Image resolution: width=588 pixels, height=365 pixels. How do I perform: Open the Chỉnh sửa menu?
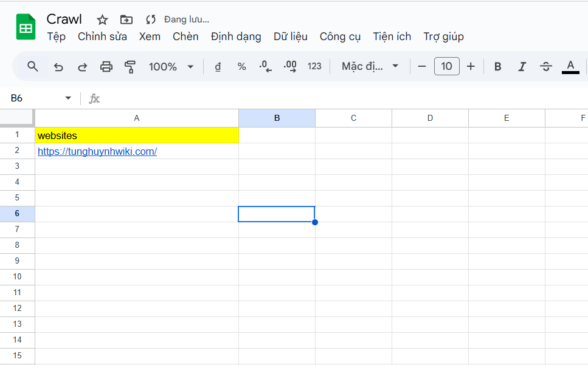(102, 36)
